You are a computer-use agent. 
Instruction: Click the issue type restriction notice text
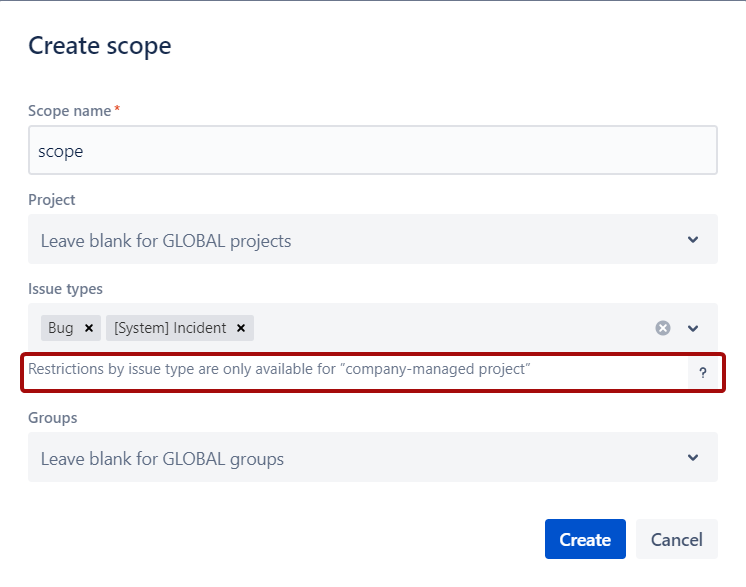point(279,369)
